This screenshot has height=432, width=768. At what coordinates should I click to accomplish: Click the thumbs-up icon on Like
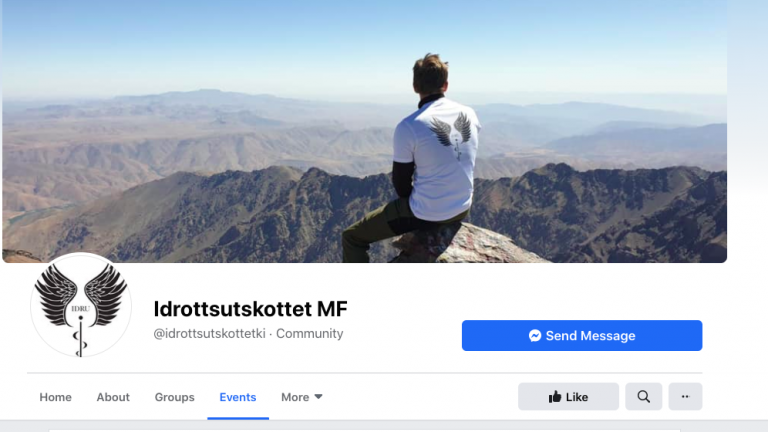tap(554, 397)
